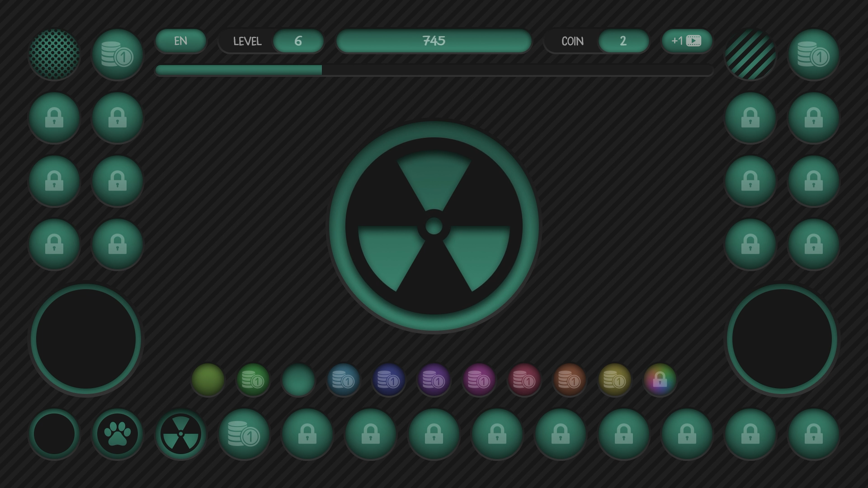868x488 pixels.
Task: Pick the olive green color swatch
Action: [208, 380]
